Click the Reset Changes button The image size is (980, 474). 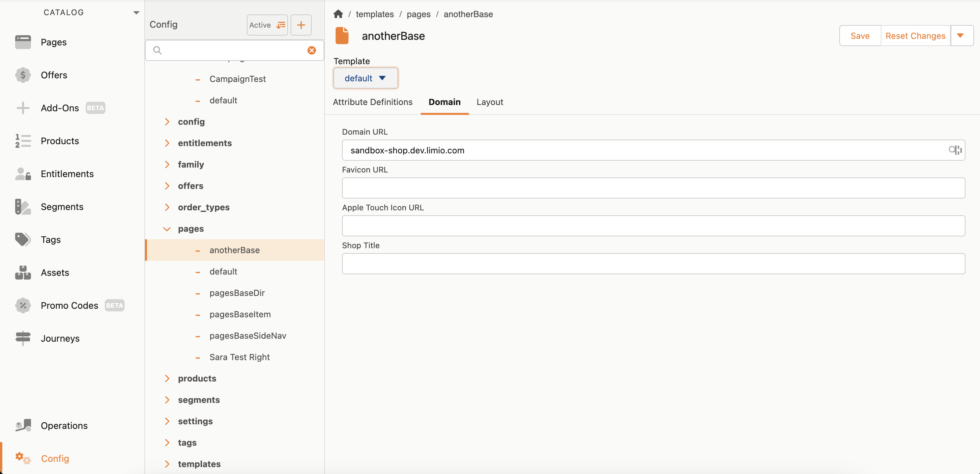click(915, 36)
